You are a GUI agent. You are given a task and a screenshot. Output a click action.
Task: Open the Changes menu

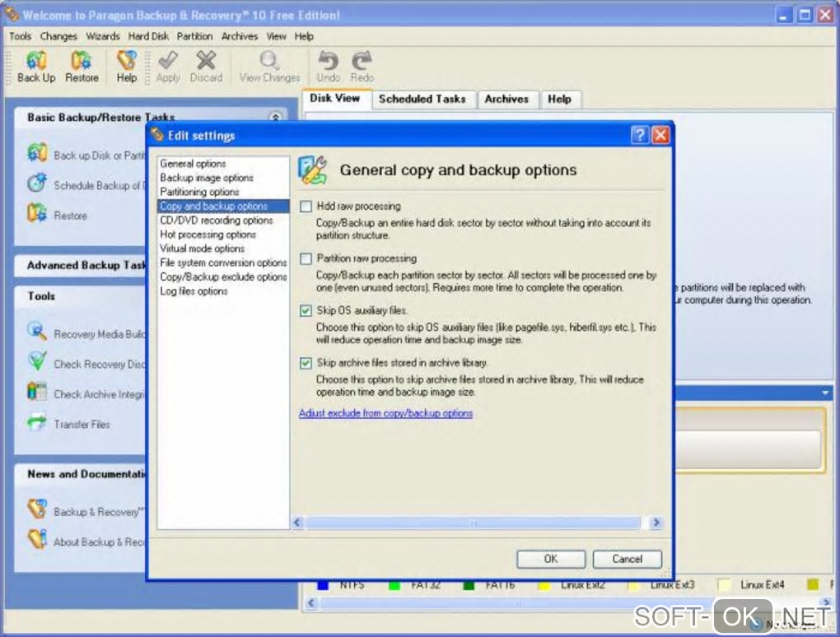pyautogui.click(x=58, y=36)
